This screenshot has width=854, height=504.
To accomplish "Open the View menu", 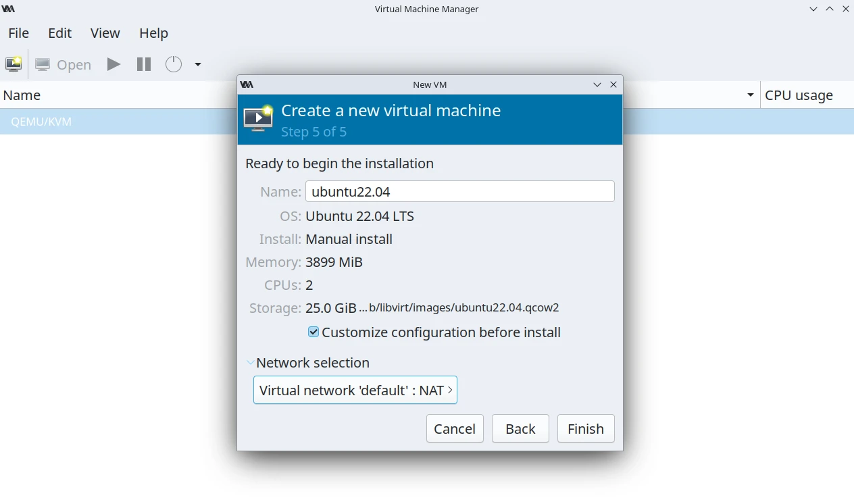I will click(x=105, y=33).
